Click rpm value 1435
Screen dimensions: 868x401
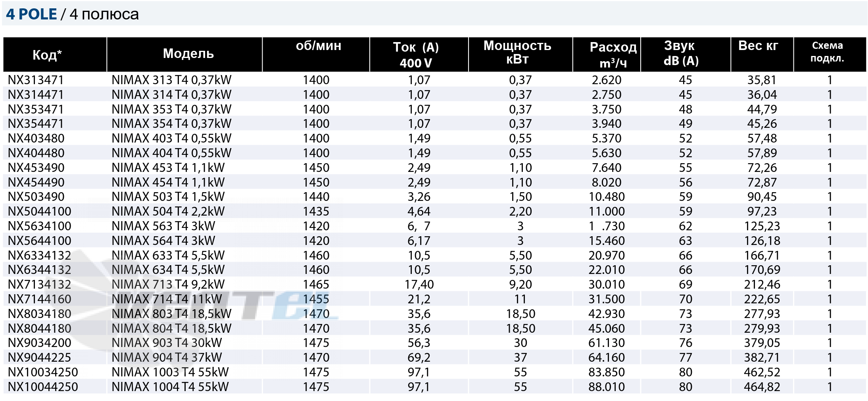(316, 211)
